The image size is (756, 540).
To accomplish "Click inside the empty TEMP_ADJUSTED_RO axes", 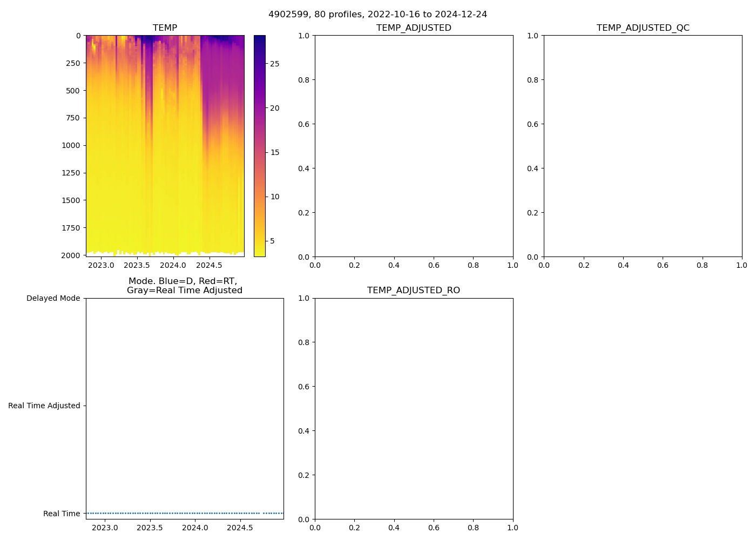I will [414, 408].
